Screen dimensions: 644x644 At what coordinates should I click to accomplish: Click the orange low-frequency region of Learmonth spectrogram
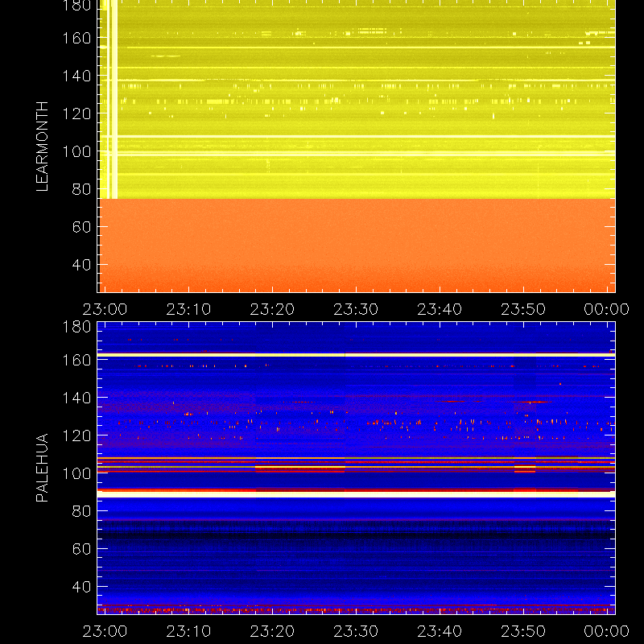point(356,246)
